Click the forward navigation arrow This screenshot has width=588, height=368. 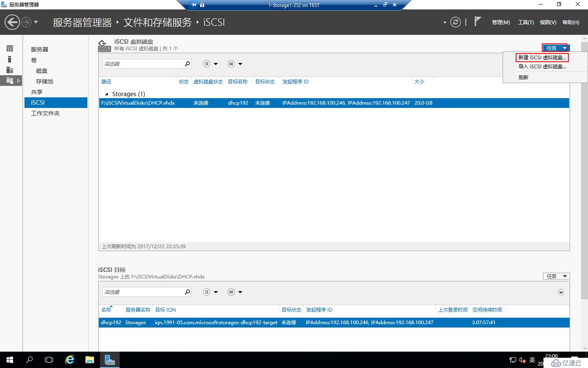[x=26, y=22]
